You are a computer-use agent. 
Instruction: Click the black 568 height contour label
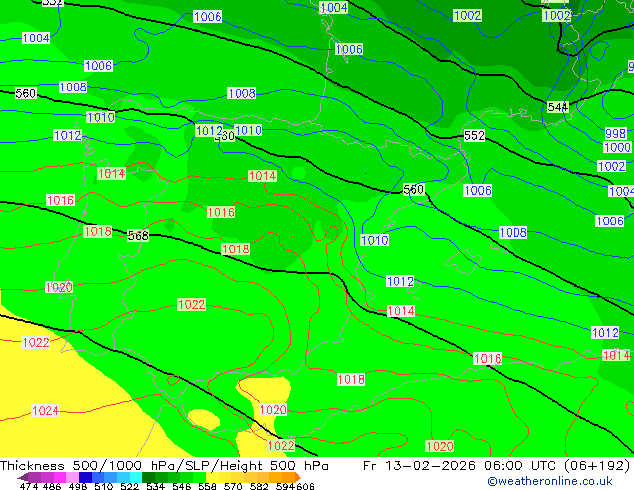coord(138,235)
